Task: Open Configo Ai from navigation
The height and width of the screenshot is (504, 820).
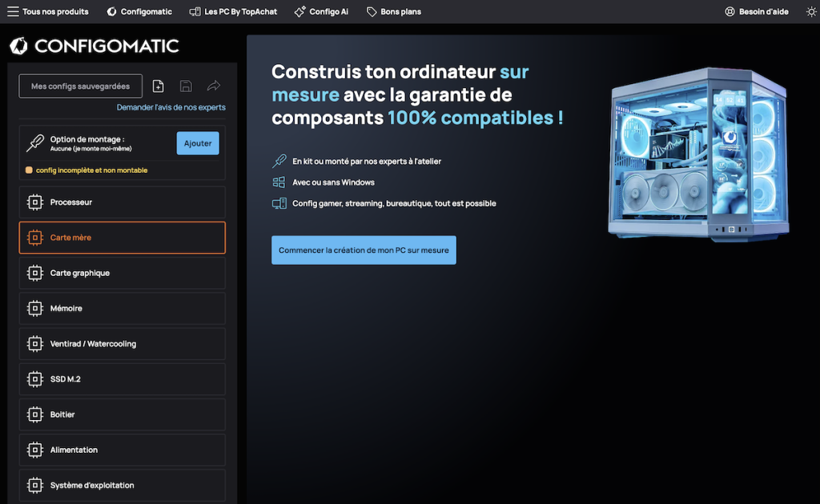Action: pos(321,11)
